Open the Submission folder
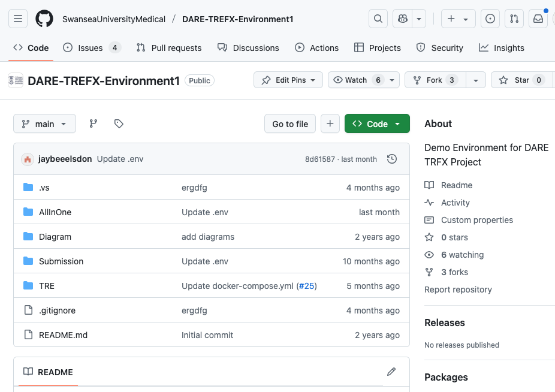555x392 pixels. 61,261
